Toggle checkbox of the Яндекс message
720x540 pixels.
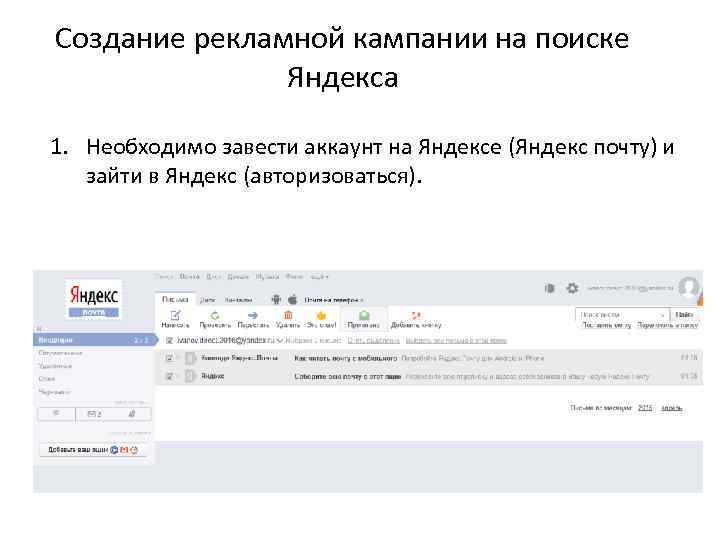point(169,376)
